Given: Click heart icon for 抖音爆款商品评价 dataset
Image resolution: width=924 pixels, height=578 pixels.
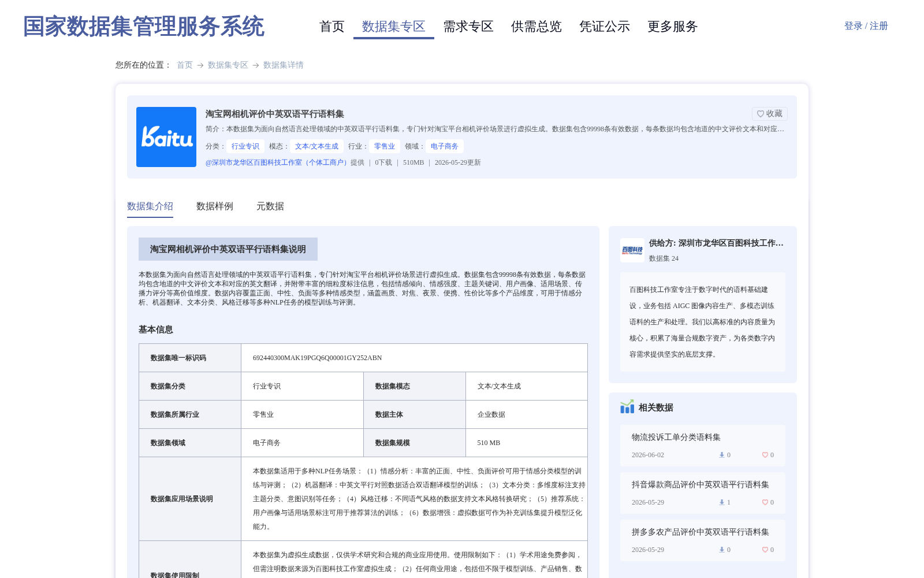Looking at the screenshot, I should 765,502.
